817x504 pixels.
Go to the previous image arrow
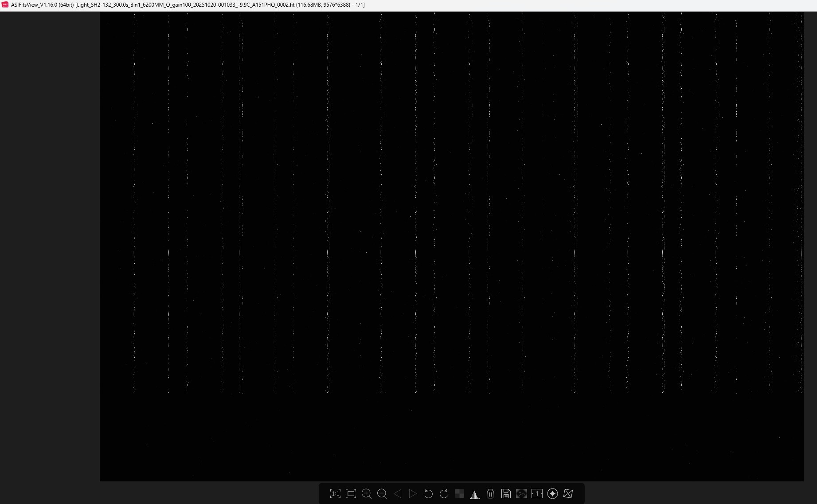tap(398, 494)
